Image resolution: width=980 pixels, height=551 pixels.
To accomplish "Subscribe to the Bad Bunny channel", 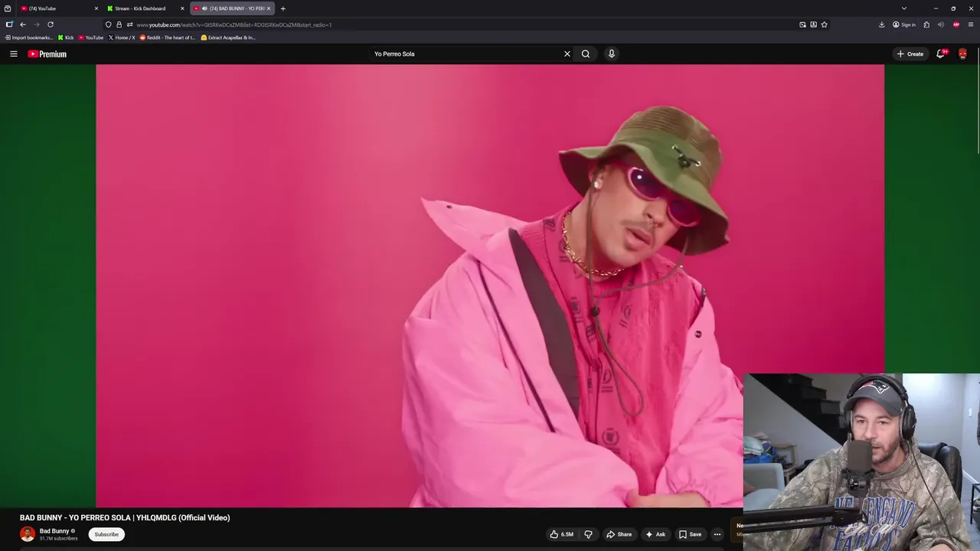I will point(106,534).
